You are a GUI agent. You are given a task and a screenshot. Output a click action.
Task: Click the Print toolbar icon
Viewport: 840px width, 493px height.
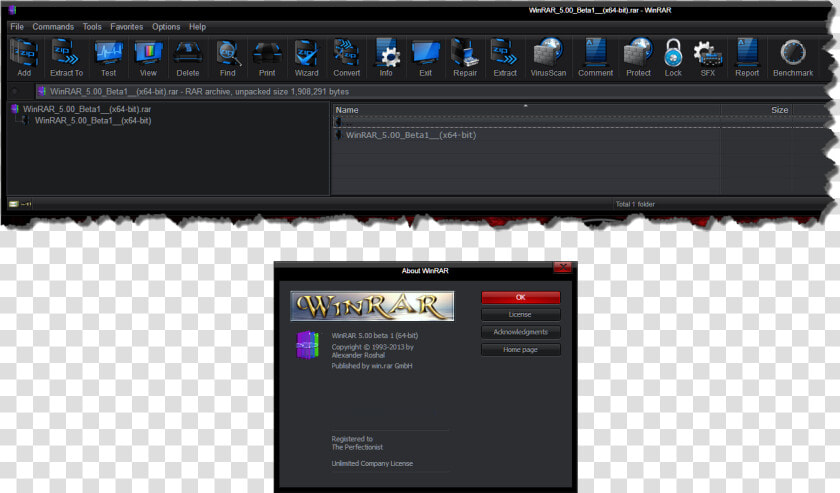[267, 58]
